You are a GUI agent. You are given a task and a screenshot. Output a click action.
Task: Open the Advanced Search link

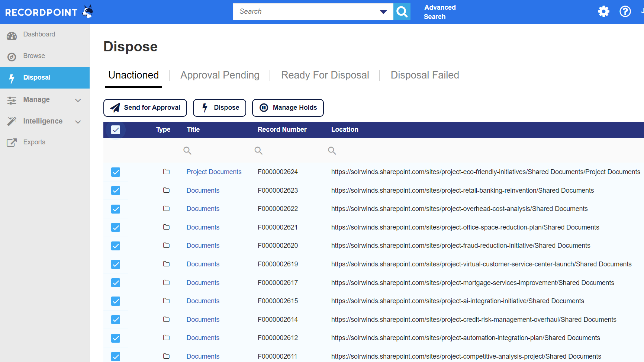pos(440,12)
